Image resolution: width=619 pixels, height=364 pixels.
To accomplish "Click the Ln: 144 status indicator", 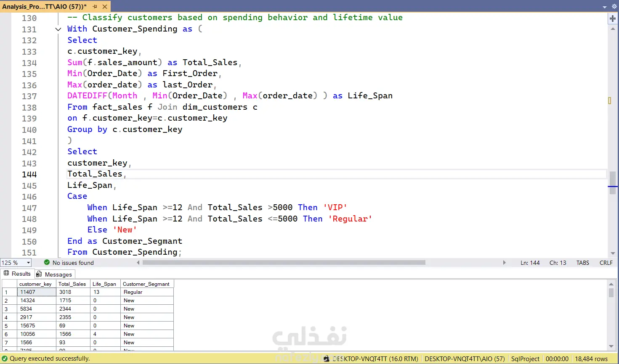I will (530, 263).
